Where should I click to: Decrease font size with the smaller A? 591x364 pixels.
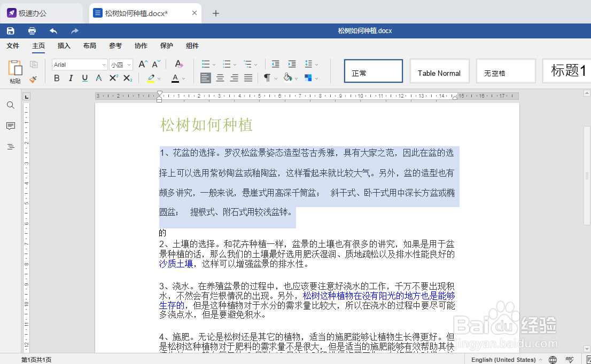tap(156, 65)
